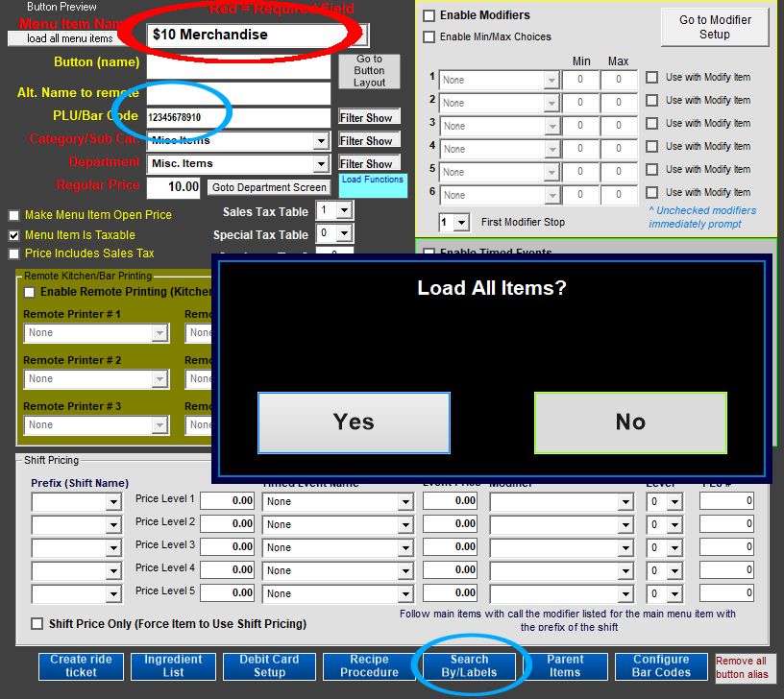Expand the Department dropdown
This screenshot has height=699, width=784.
click(x=321, y=164)
